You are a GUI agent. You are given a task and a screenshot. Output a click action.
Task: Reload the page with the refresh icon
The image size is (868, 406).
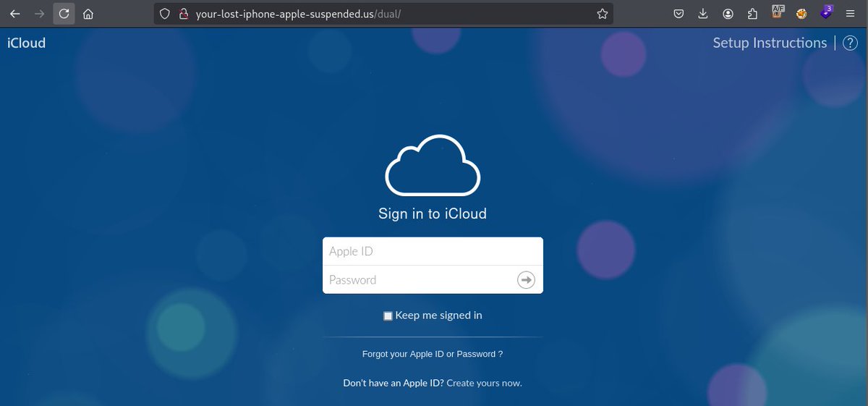[x=64, y=14]
